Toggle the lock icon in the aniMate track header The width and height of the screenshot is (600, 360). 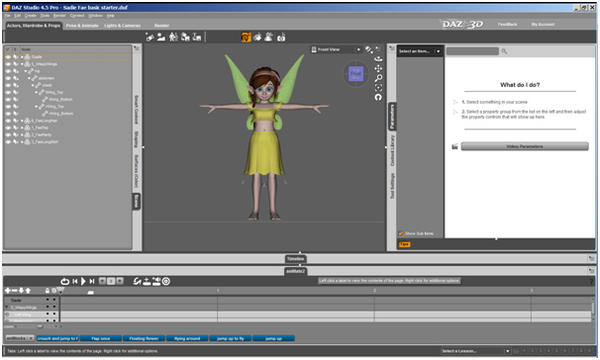click(x=47, y=291)
